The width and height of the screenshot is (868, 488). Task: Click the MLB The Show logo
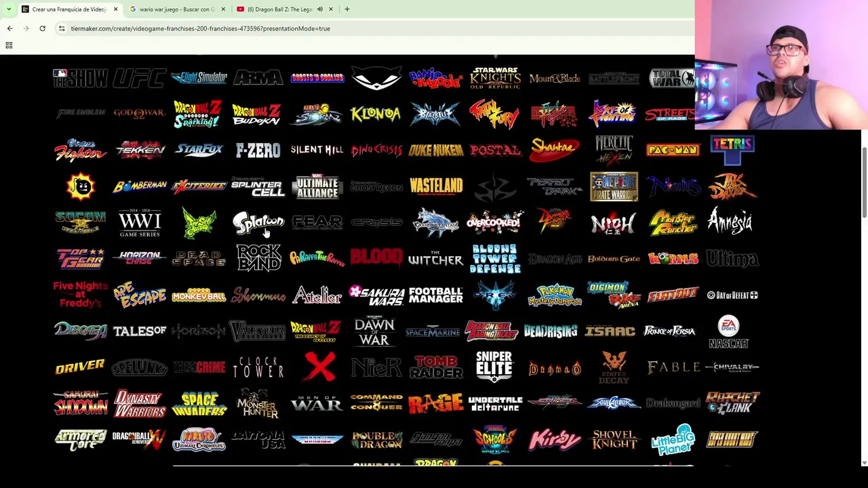coord(80,78)
